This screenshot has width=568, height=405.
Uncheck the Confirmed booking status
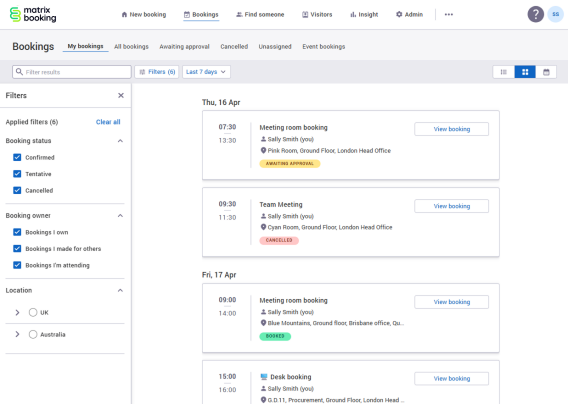17,157
